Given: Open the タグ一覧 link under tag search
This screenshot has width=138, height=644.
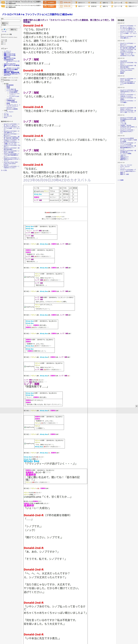Looking at the screenshot, I should click(4, 31).
